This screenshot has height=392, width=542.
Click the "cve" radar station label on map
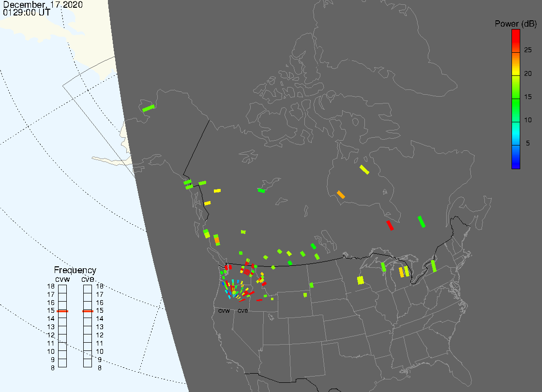[x=242, y=310]
